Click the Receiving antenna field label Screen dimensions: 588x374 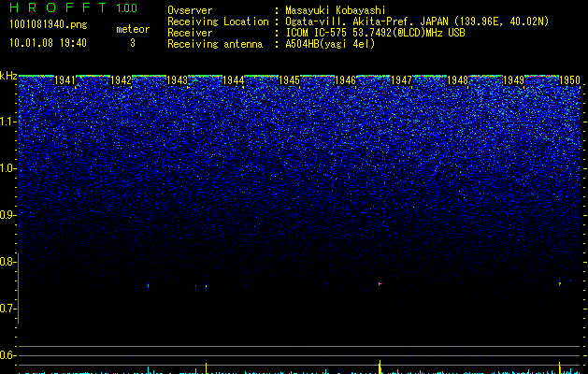[x=215, y=44]
